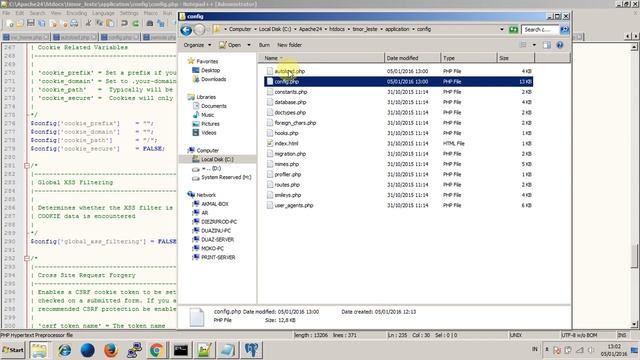Click the taskbar clock showing 13:02

[x=614, y=347]
